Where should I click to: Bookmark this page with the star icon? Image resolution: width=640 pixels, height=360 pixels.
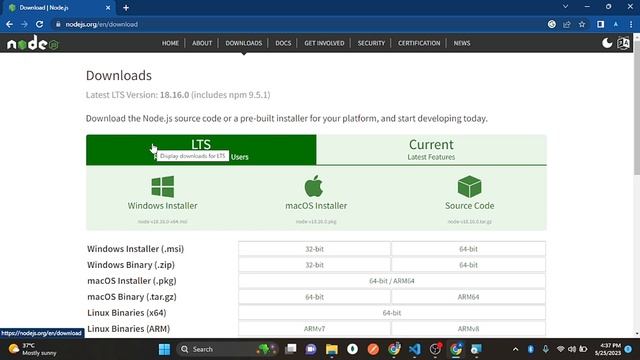[x=582, y=24]
